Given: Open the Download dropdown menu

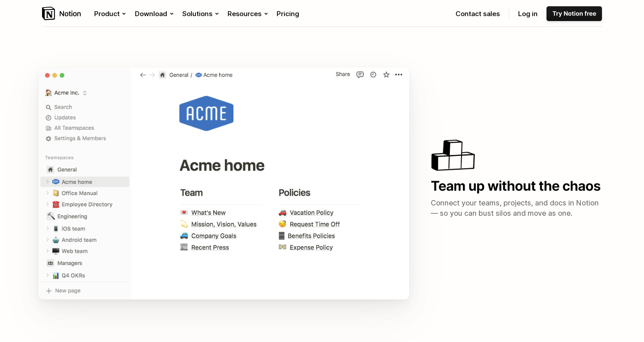Looking at the screenshot, I should click(x=154, y=13).
